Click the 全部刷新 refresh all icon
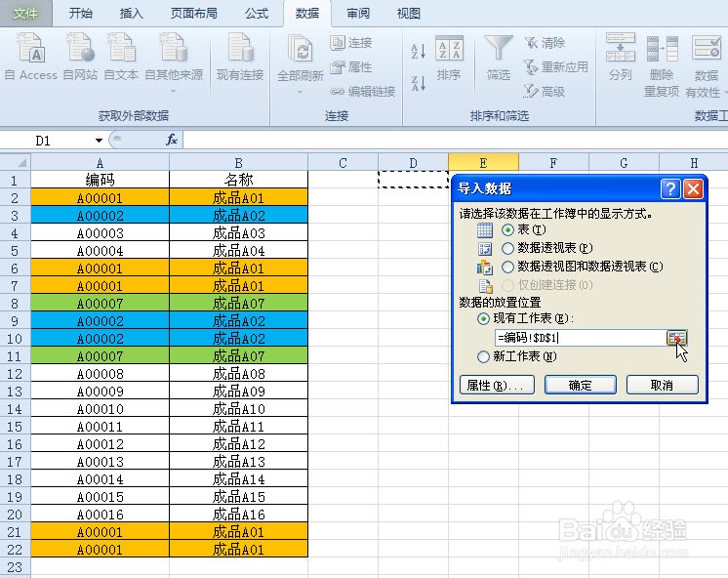This screenshot has width=728, height=578. (300, 49)
